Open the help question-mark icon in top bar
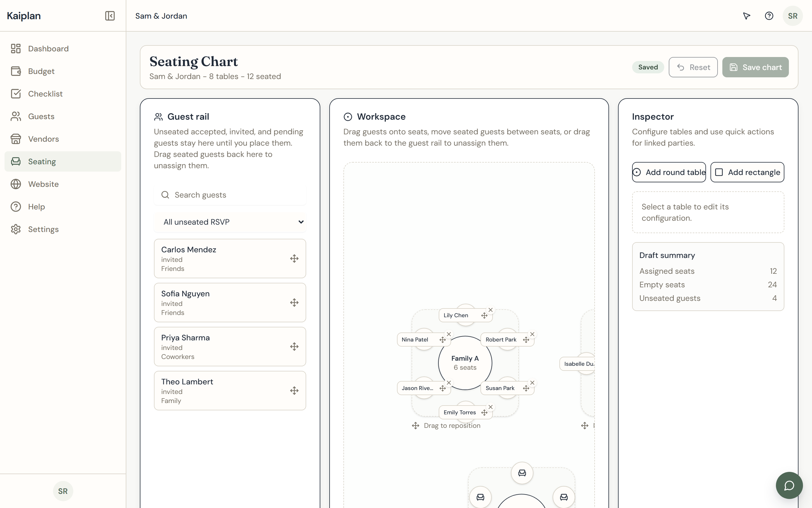The width and height of the screenshot is (812, 508). [x=769, y=16]
